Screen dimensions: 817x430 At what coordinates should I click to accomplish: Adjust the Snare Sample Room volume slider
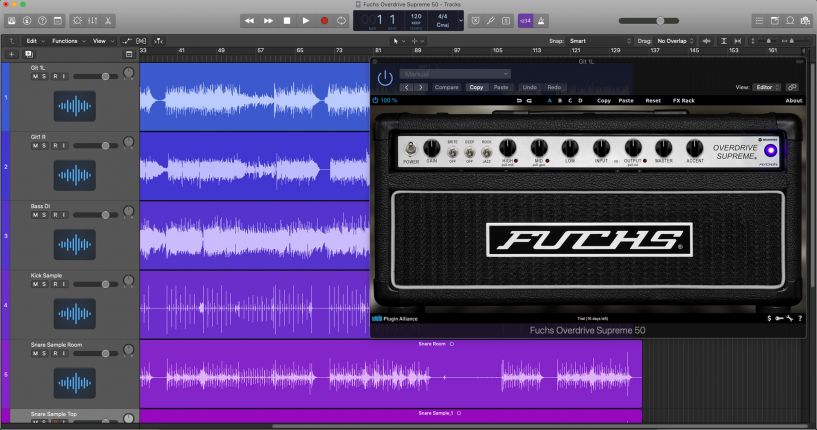pyautogui.click(x=96, y=353)
